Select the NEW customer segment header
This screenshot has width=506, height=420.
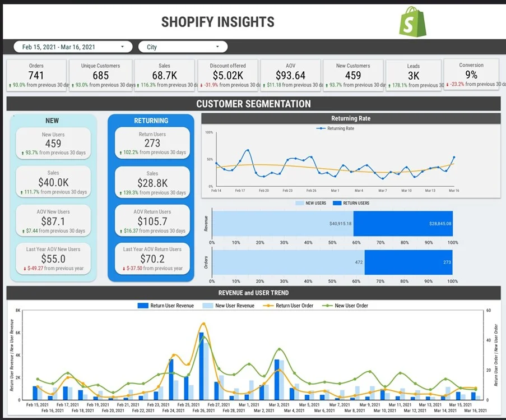[x=52, y=121]
